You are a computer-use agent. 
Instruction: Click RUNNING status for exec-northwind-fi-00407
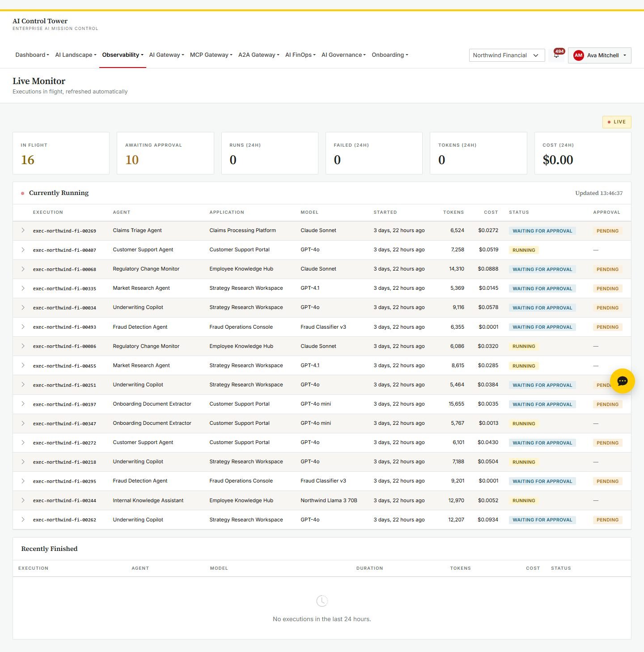pyautogui.click(x=524, y=250)
